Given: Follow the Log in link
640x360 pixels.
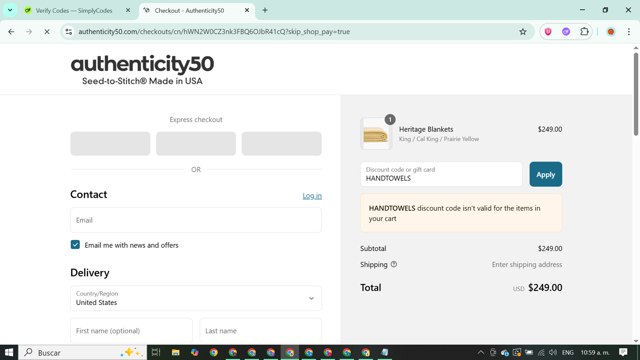Looking at the screenshot, I should tap(312, 196).
